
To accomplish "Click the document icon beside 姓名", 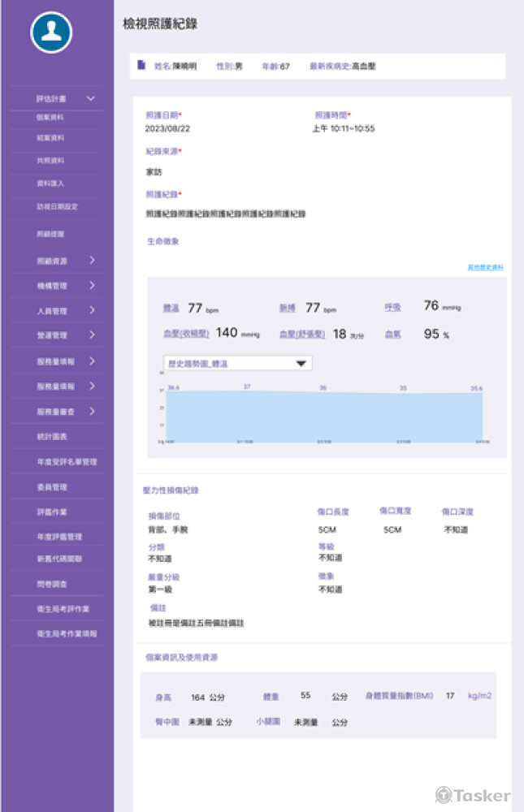I will [141, 66].
